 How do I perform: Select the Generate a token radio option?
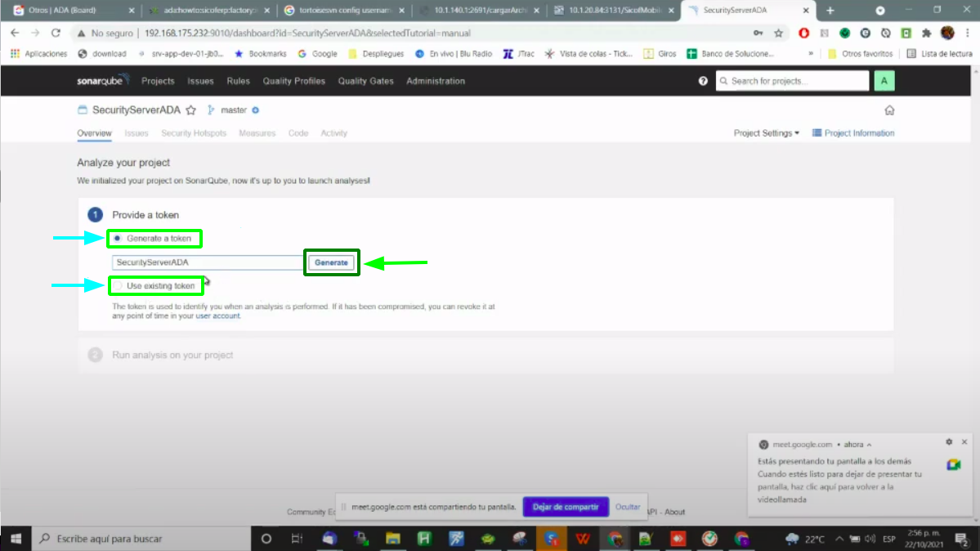[x=118, y=239]
